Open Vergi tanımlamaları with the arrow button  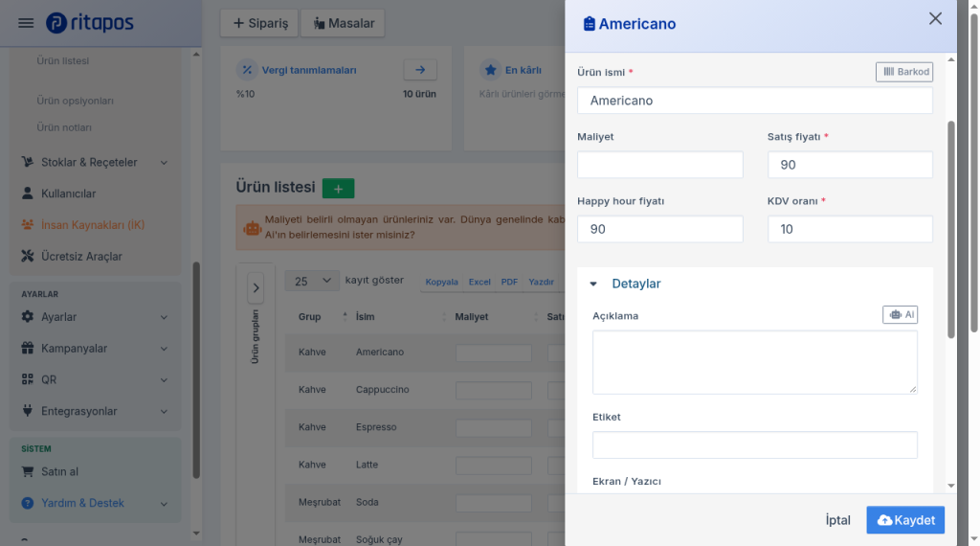pos(420,69)
